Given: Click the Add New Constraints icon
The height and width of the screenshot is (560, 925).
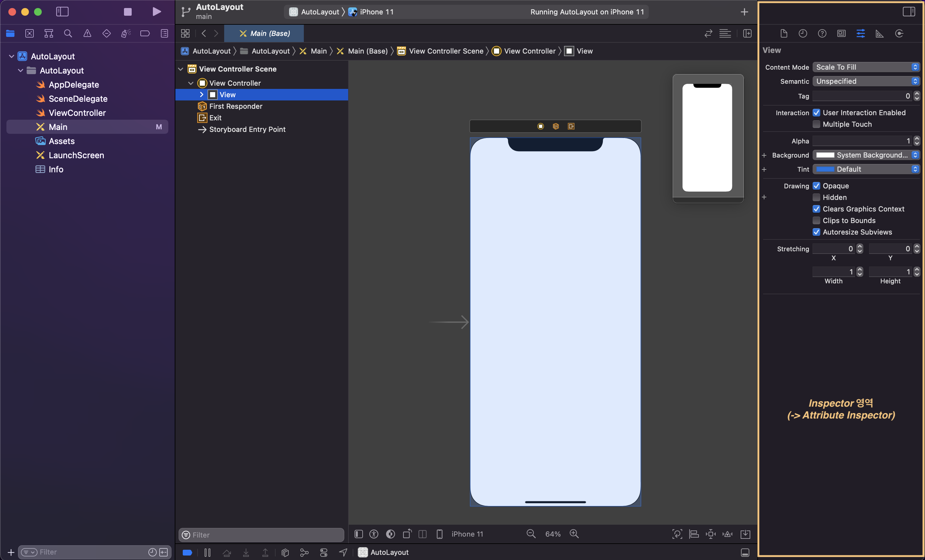Looking at the screenshot, I should click(711, 534).
